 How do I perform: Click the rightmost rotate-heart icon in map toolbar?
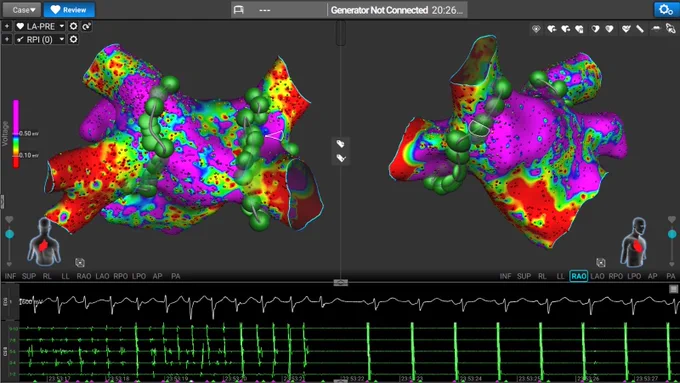coord(670,29)
